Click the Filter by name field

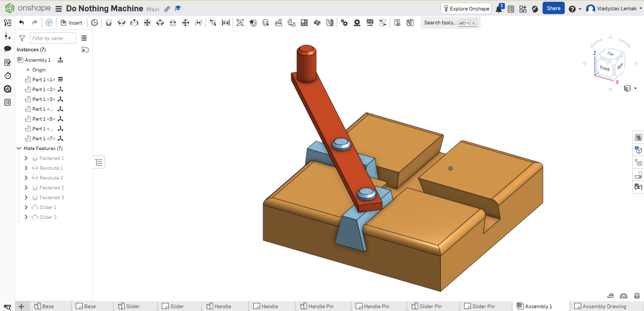(x=53, y=38)
